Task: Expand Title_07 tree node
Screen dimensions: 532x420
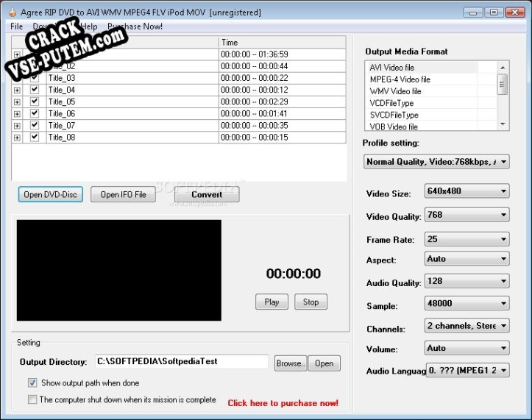Action: coord(17,126)
